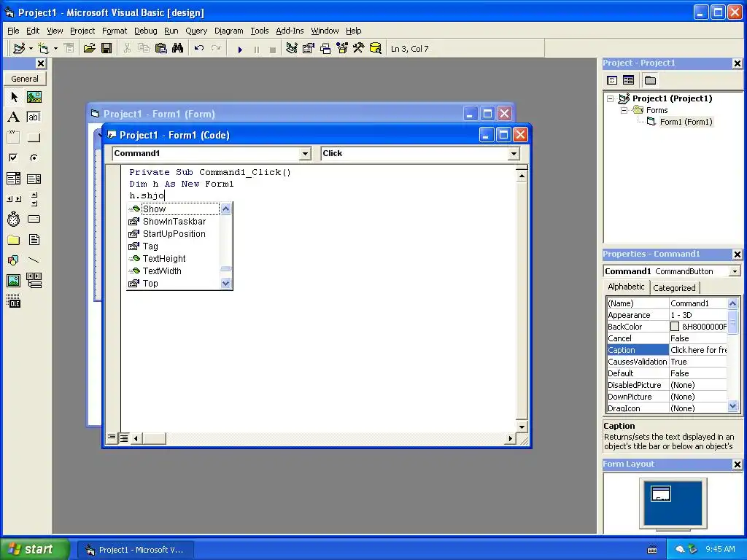Switch code window to Full Module View
Image resolution: width=747 pixels, height=560 pixels.
click(124, 438)
